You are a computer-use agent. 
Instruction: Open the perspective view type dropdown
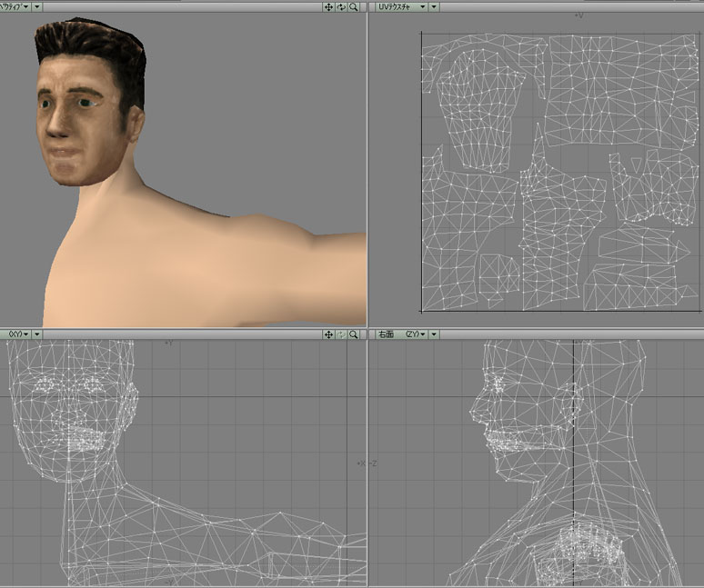tap(15, 6)
